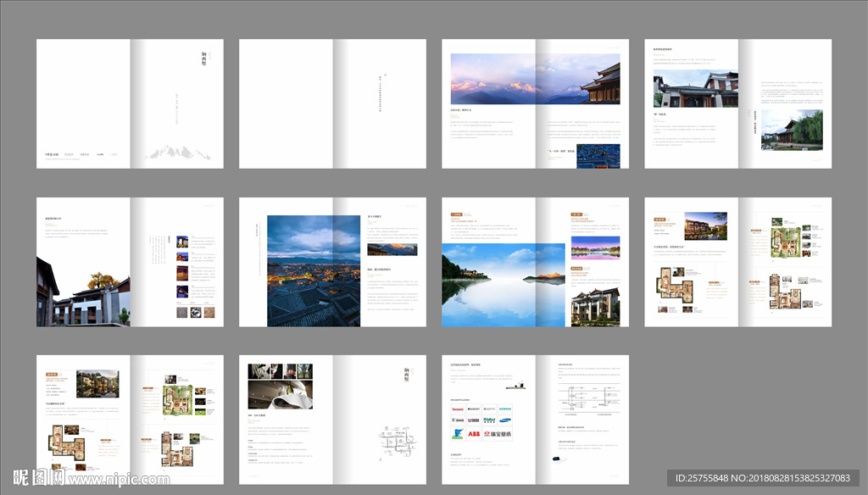Click the vertical title on the front cover
Screen dimensions: 868x495
[204, 59]
